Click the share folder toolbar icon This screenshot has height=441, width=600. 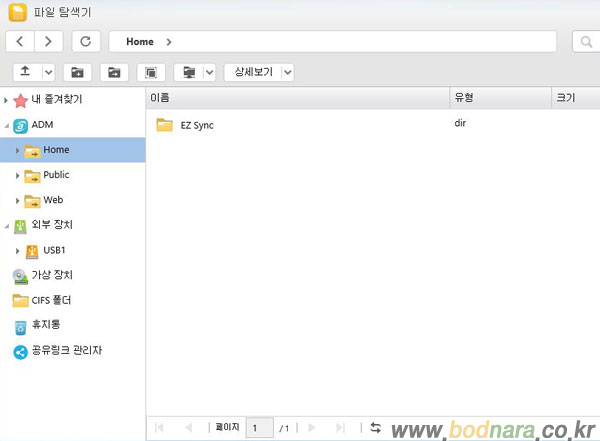(114, 72)
